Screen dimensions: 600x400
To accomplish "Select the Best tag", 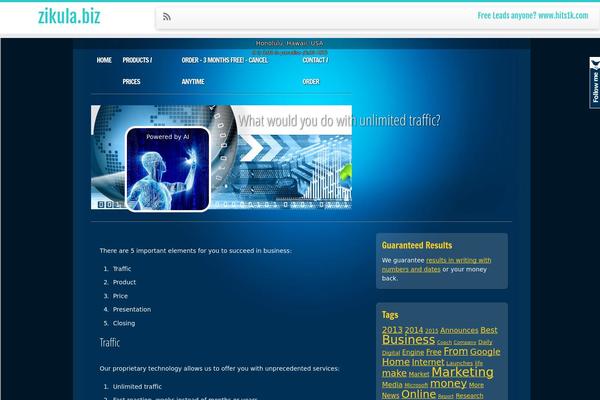I will tap(489, 330).
